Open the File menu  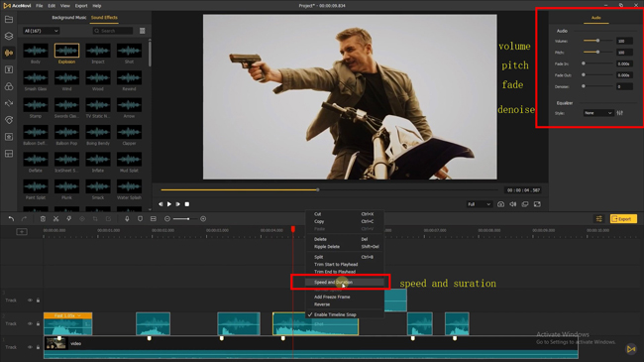pyautogui.click(x=39, y=6)
